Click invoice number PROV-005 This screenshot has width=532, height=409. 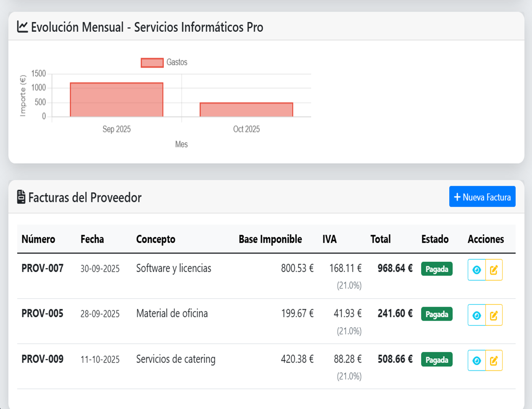click(x=42, y=314)
